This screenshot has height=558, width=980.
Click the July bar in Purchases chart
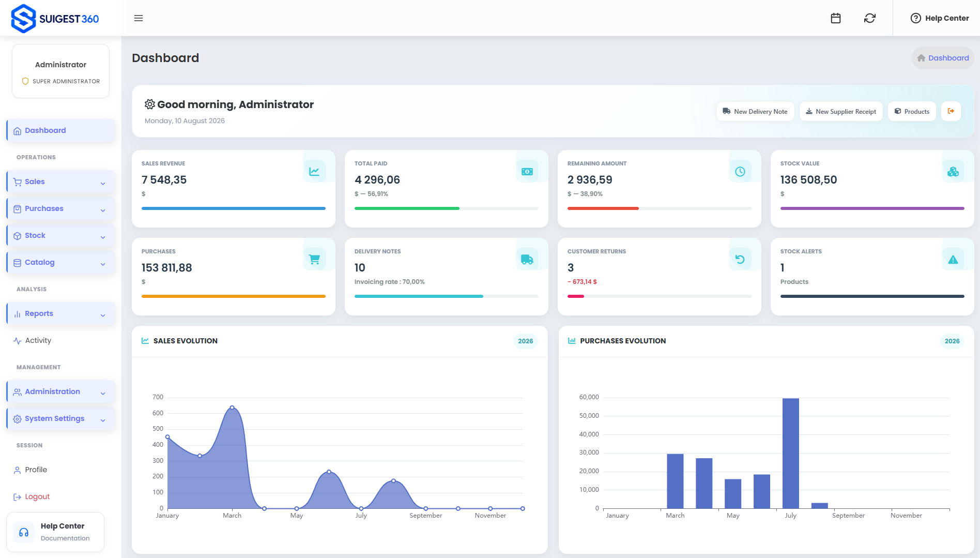(x=791, y=453)
